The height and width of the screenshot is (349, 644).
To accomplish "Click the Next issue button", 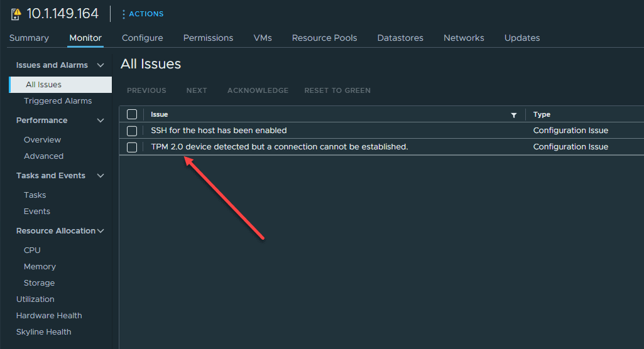I will (197, 90).
